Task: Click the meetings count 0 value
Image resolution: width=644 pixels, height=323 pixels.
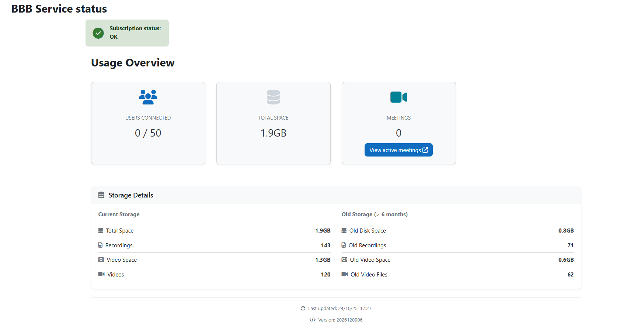Action: [x=398, y=133]
